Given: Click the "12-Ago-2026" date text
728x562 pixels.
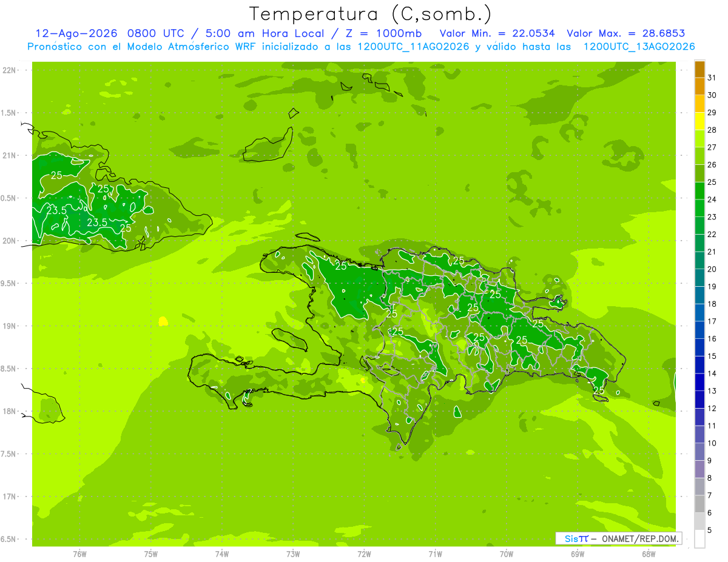Looking at the screenshot, I should pyautogui.click(x=76, y=33).
